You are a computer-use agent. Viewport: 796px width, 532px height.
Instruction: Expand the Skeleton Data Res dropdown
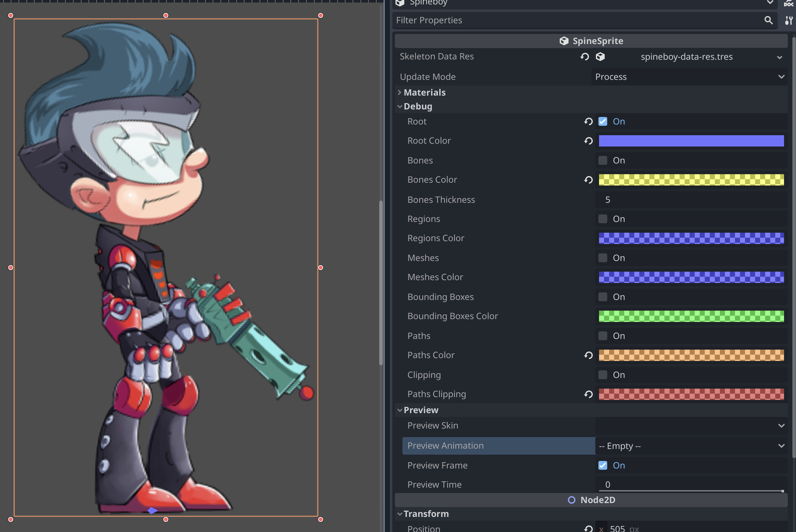pyautogui.click(x=779, y=57)
